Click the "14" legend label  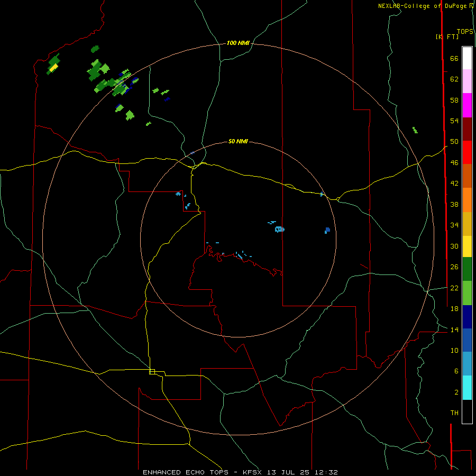pyautogui.click(x=454, y=329)
